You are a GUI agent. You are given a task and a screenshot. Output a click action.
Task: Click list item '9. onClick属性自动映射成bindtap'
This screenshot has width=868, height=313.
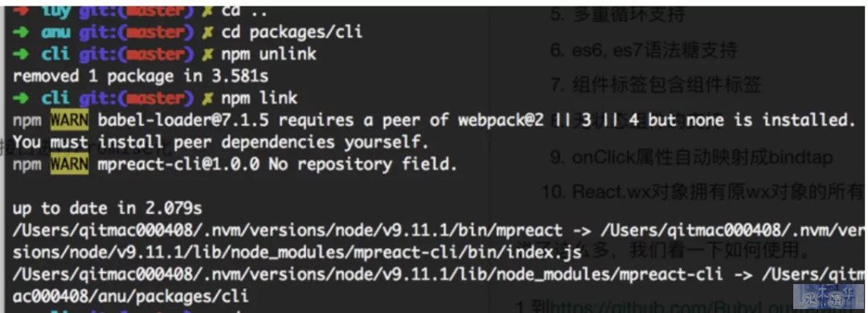click(x=691, y=159)
